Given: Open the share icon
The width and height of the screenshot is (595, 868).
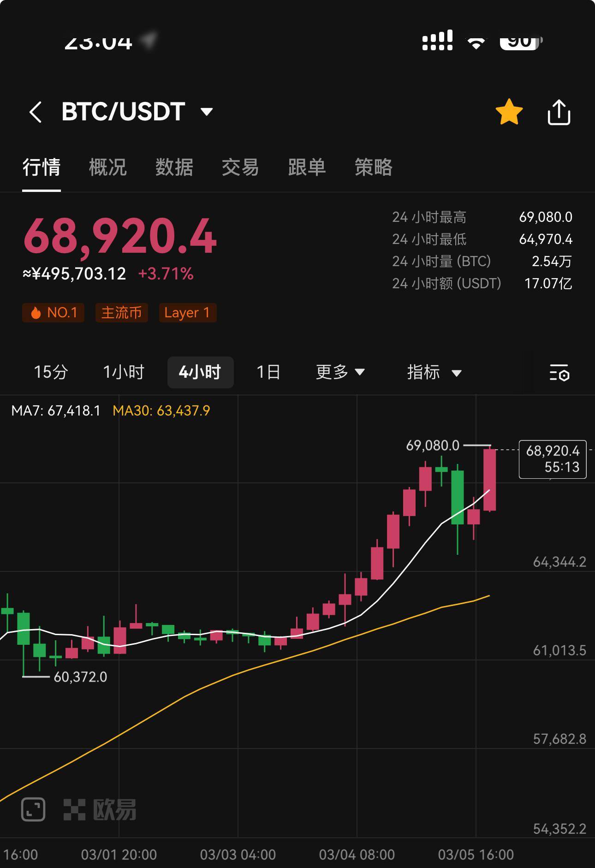Looking at the screenshot, I should pyautogui.click(x=559, y=112).
